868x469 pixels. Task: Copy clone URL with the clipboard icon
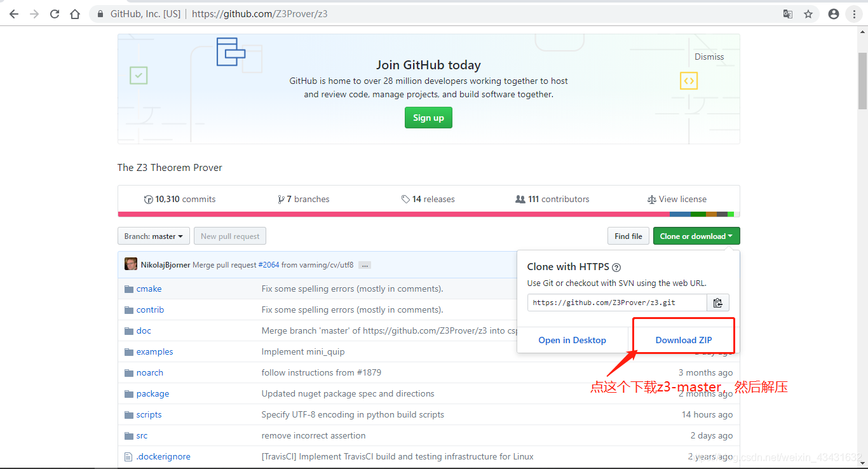point(718,302)
